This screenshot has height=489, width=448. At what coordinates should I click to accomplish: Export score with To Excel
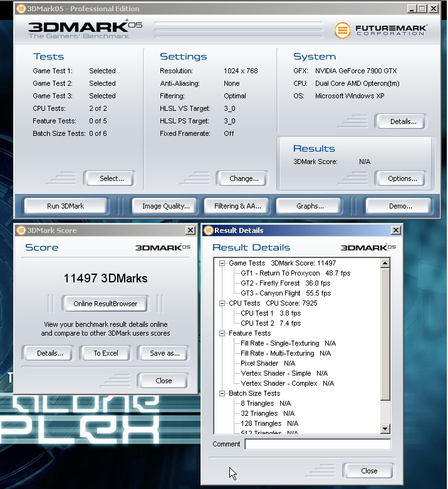click(x=106, y=353)
